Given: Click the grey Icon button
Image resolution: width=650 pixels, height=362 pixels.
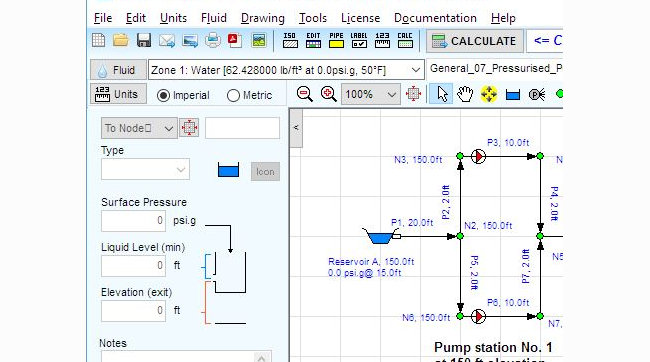Looking at the screenshot, I should [x=265, y=172].
